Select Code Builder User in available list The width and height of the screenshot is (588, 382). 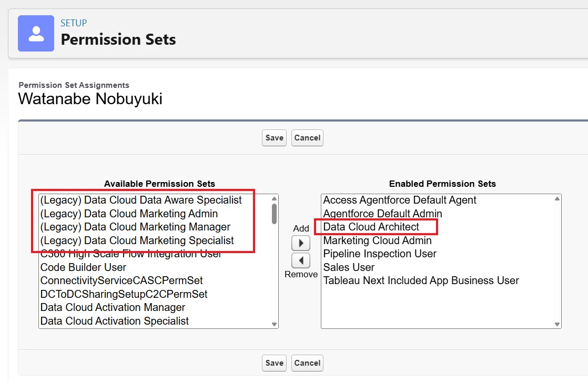click(x=83, y=267)
